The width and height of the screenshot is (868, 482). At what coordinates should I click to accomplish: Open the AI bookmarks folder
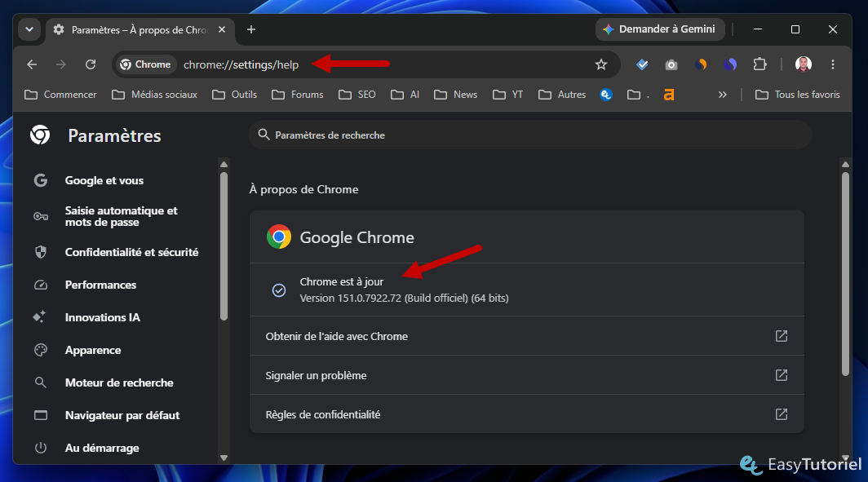click(x=405, y=95)
